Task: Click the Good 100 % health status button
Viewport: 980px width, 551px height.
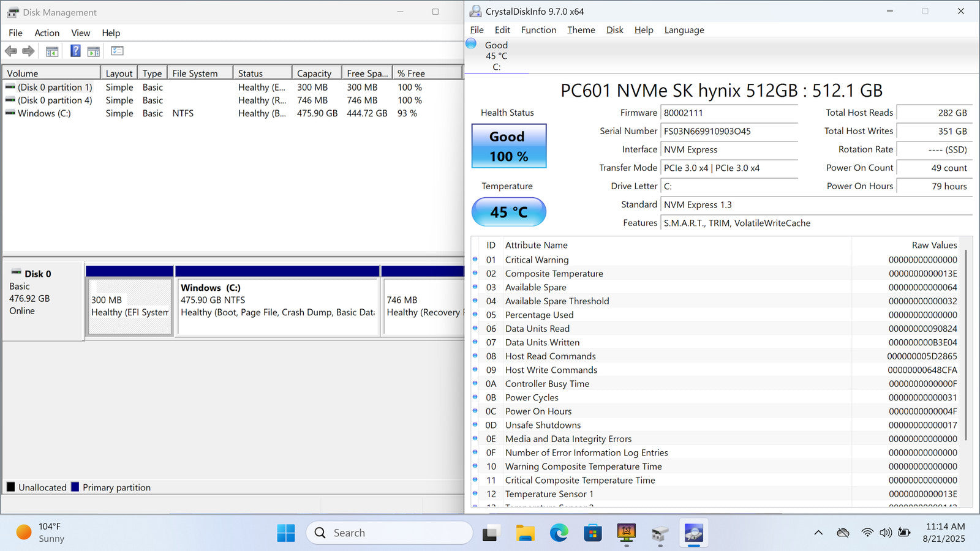Action: (x=508, y=146)
